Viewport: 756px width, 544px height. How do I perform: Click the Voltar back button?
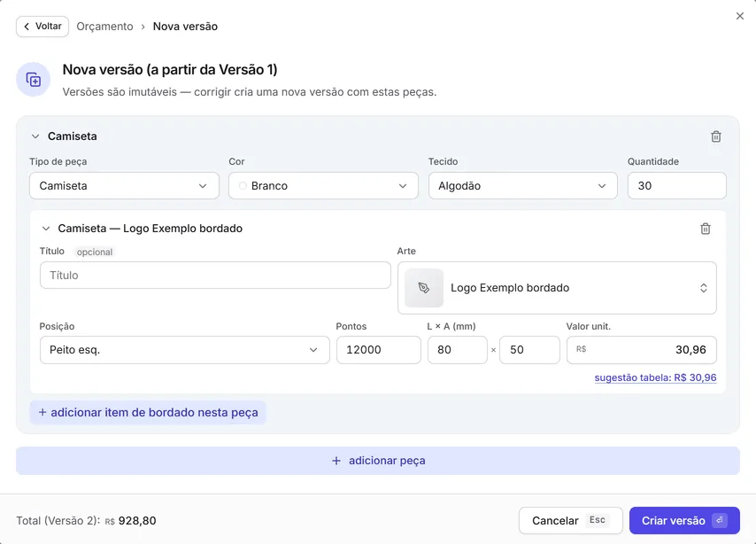point(42,27)
